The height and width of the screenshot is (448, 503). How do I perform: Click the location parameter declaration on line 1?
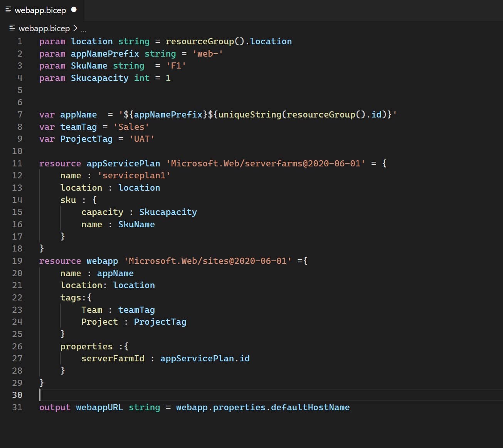[92, 41]
